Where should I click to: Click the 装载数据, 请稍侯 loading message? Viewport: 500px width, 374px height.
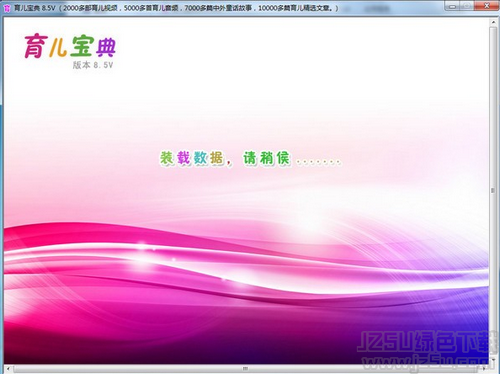[251, 159]
